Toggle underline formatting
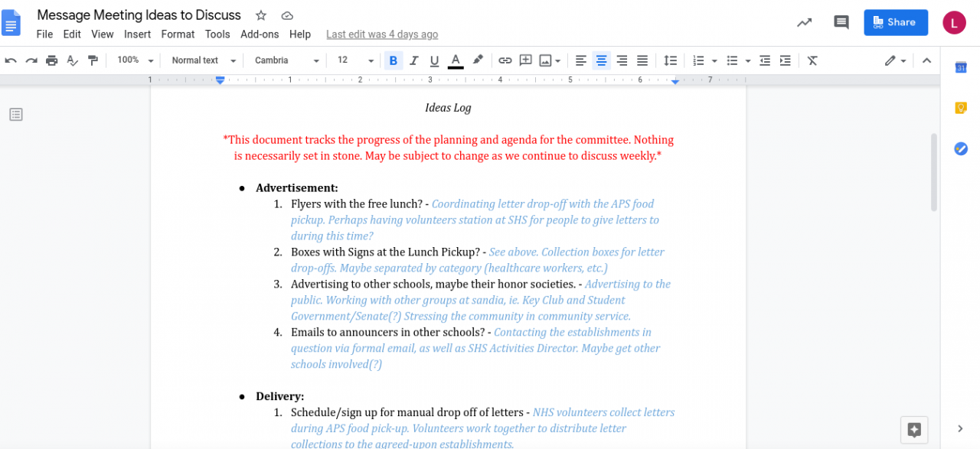Image resolution: width=980 pixels, height=449 pixels. click(434, 60)
